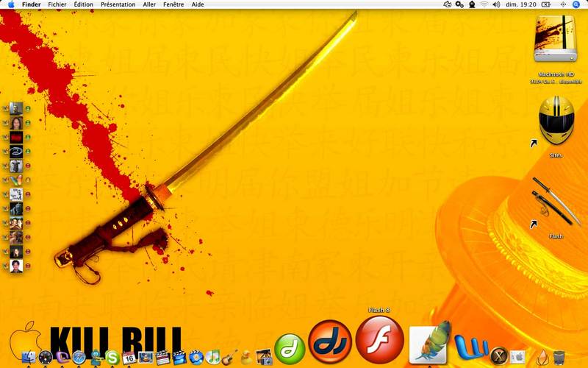Open the Fichier menu
Image resolution: width=588 pixels, height=368 pixels.
pyautogui.click(x=57, y=4)
